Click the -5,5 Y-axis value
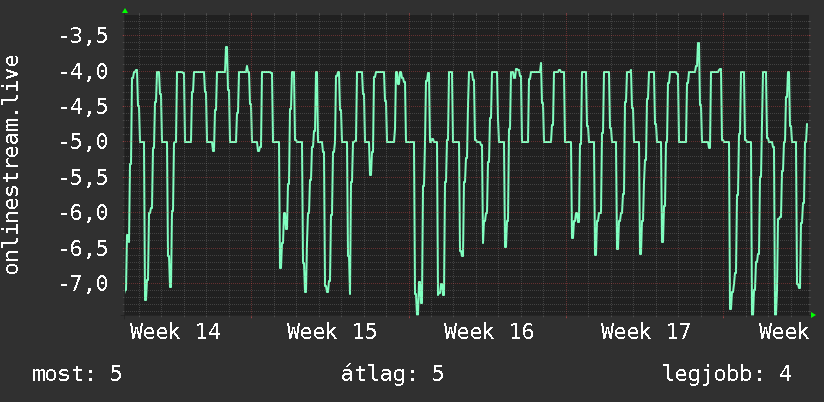824x402 pixels. coord(84,178)
